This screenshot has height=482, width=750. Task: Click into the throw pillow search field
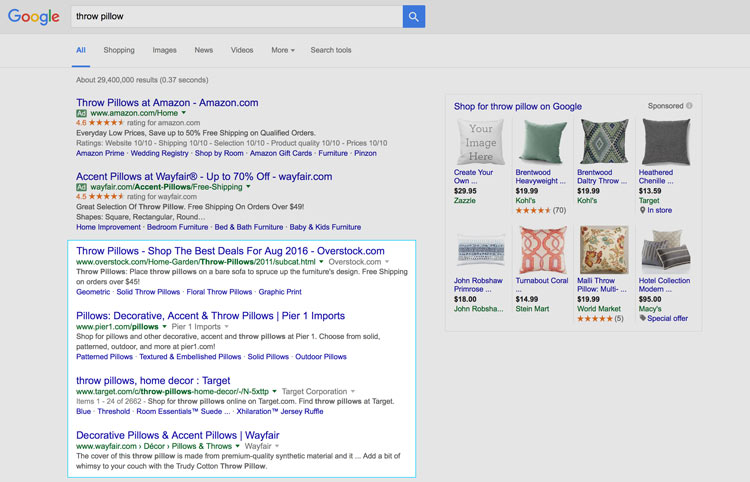pyautogui.click(x=237, y=17)
